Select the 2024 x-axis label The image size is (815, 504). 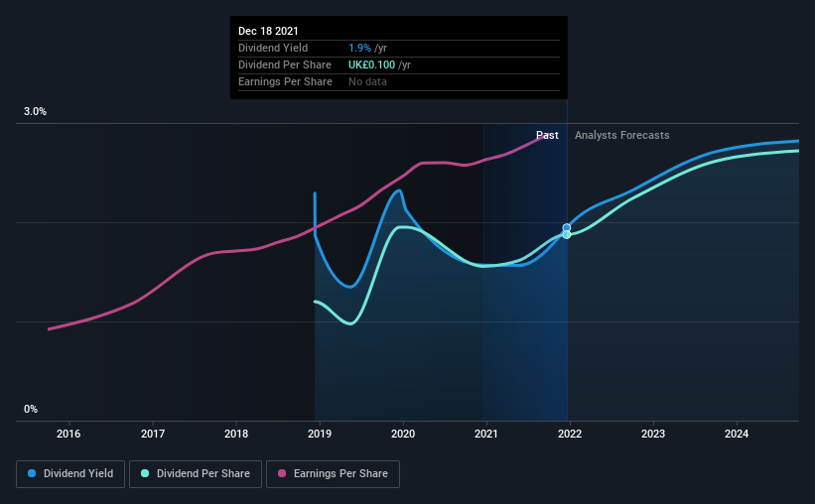point(737,434)
